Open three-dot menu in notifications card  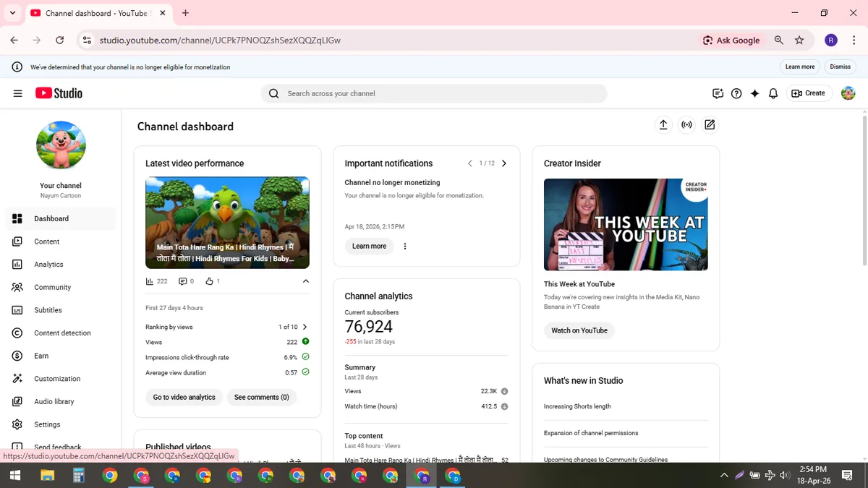405,246
